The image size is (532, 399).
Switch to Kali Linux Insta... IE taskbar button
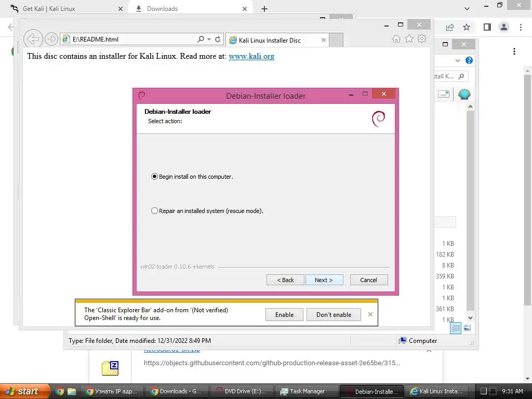pyautogui.click(x=437, y=391)
